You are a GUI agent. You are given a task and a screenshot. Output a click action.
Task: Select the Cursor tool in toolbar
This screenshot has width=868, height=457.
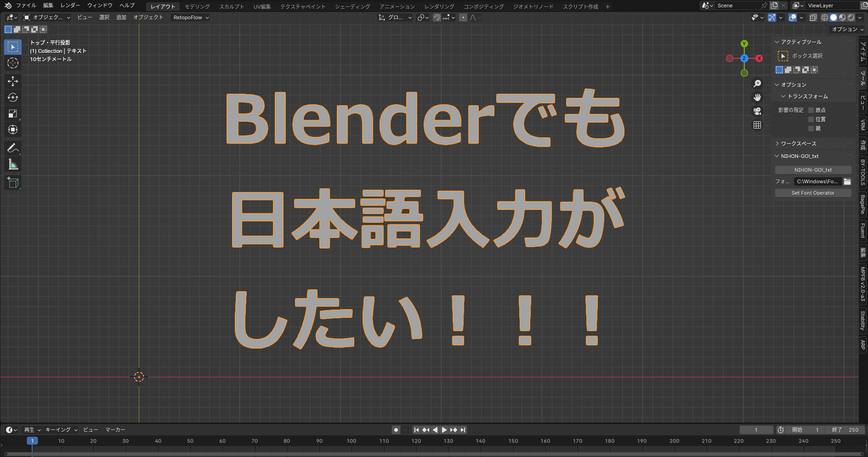tap(13, 63)
